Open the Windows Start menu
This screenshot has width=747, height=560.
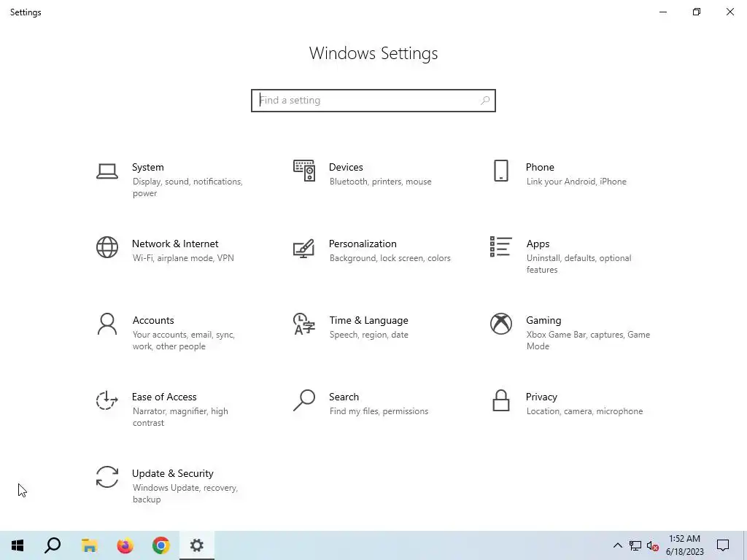click(18, 545)
